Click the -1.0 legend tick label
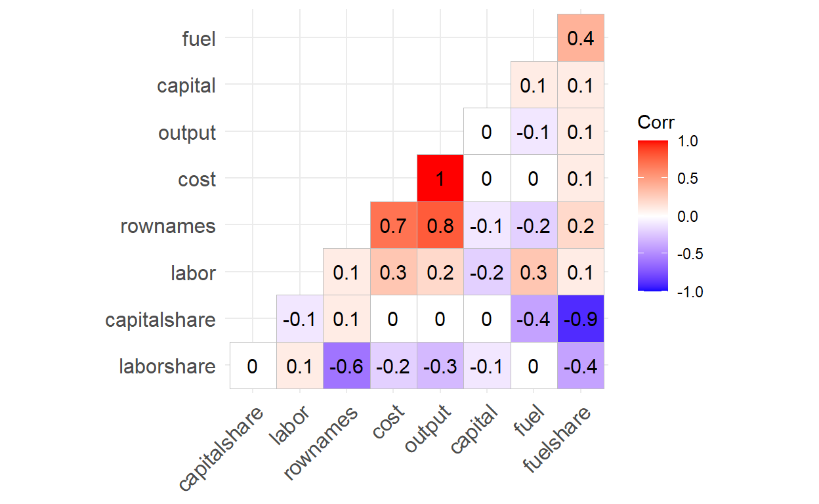The image size is (819, 504). pyautogui.click(x=687, y=291)
